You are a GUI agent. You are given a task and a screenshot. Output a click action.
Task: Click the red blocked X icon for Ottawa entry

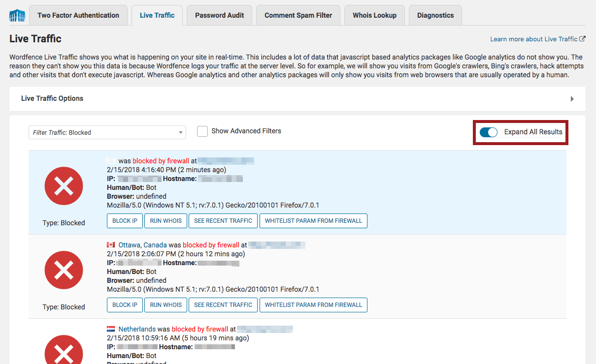64,270
